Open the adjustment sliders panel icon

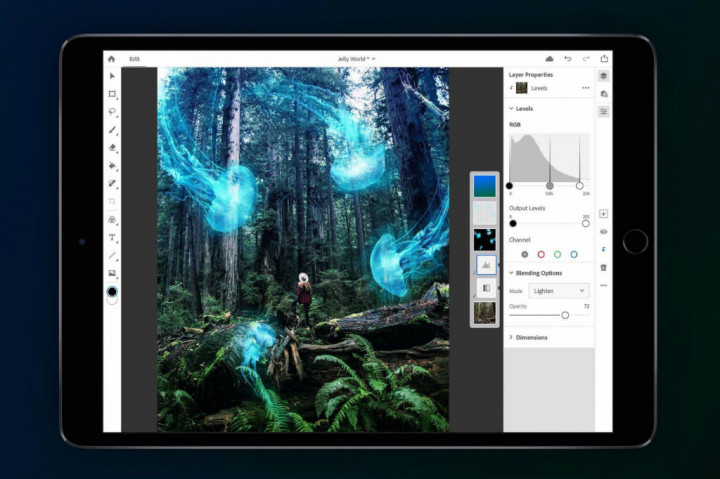coord(604,112)
